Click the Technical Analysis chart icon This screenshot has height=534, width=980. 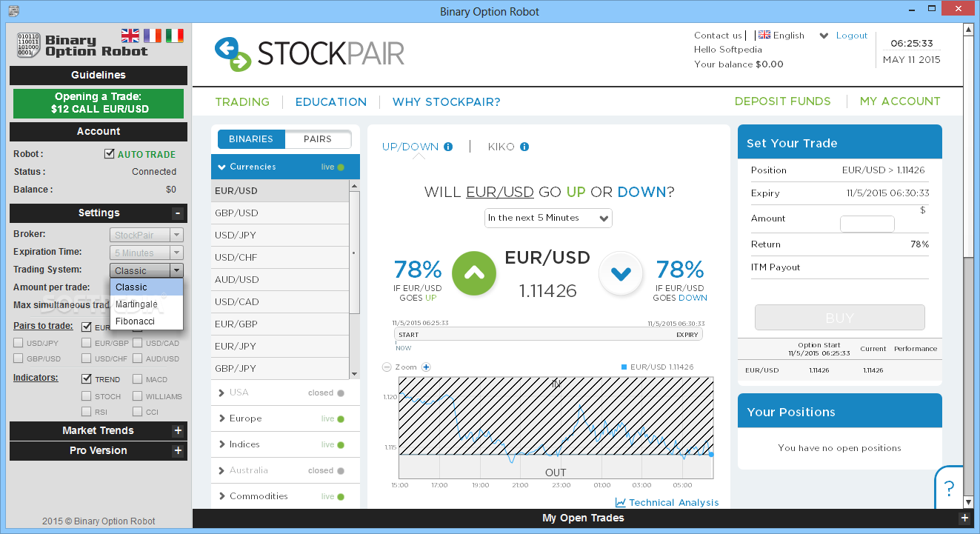coord(621,502)
